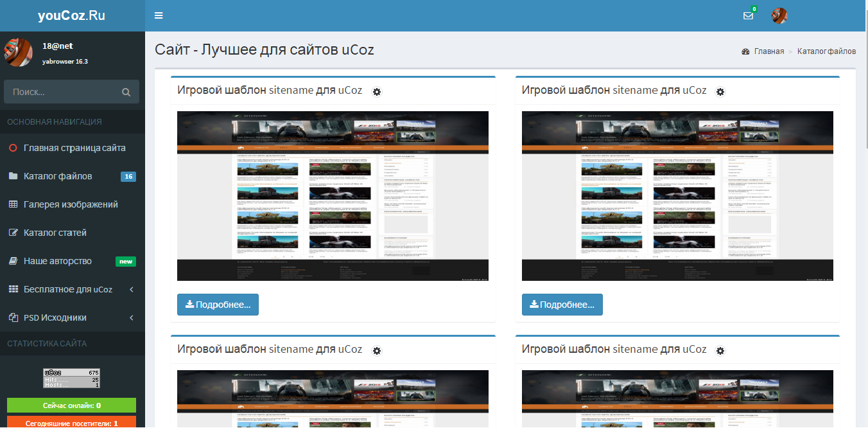Click Подробнее button on the upper-right card
The height and width of the screenshot is (428, 868).
pyautogui.click(x=562, y=305)
